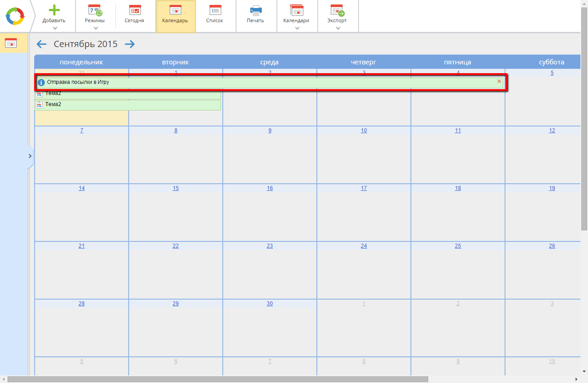Close the Отправка посылки в Игру event
588x383 pixels.
(499, 82)
